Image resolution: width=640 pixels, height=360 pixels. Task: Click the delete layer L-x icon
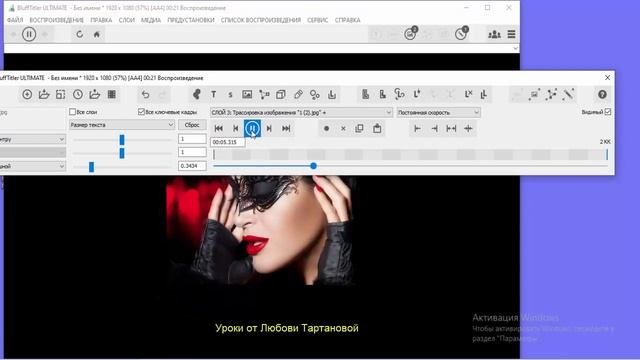[x=468, y=95]
